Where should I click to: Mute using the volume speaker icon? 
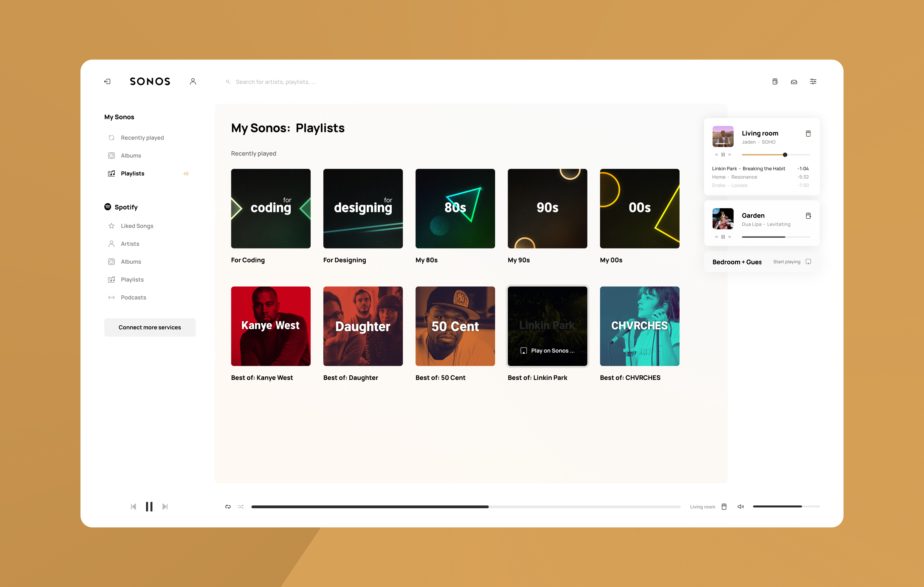741,507
